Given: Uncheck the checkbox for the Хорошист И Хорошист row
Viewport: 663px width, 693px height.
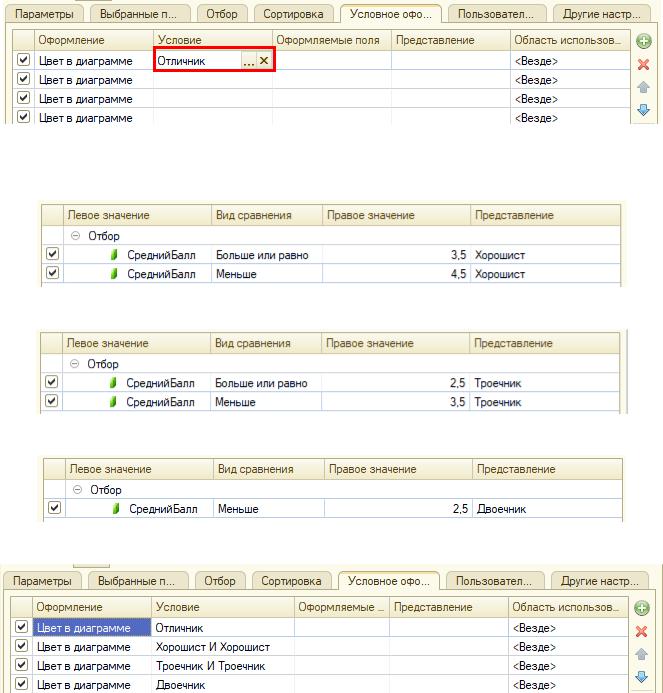Looking at the screenshot, I should click(23, 647).
